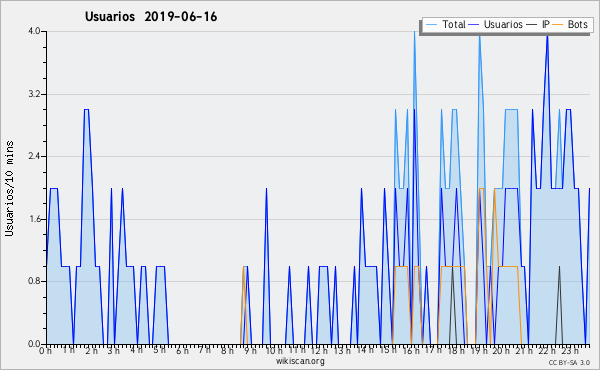The image size is (600, 370).
Task: Click the '1.6' y-axis value
Action: (34, 219)
